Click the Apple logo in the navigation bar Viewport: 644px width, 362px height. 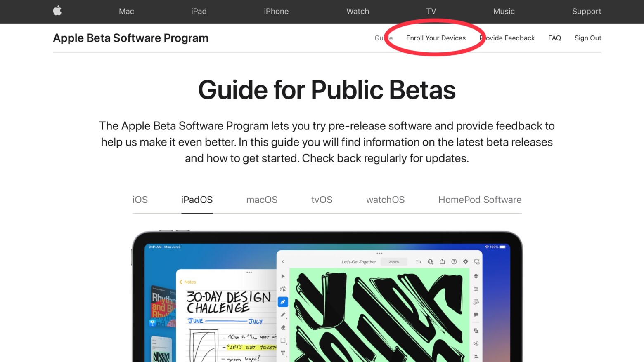pyautogui.click(x=57, y=11)
